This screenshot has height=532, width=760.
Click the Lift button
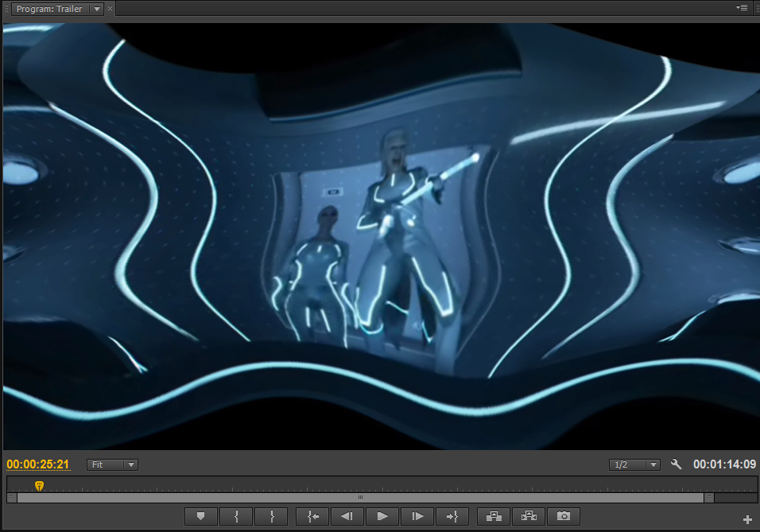494,516
